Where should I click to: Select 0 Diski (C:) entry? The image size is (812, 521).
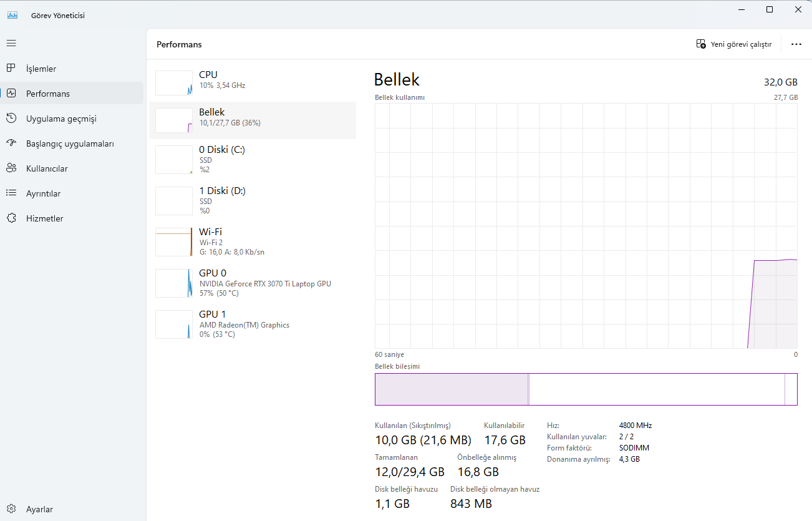253,159
